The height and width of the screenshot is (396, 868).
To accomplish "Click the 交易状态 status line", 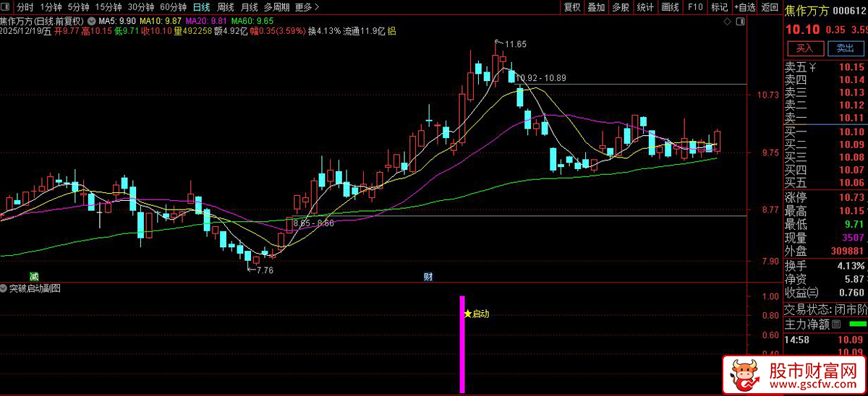I will (826, 310).
